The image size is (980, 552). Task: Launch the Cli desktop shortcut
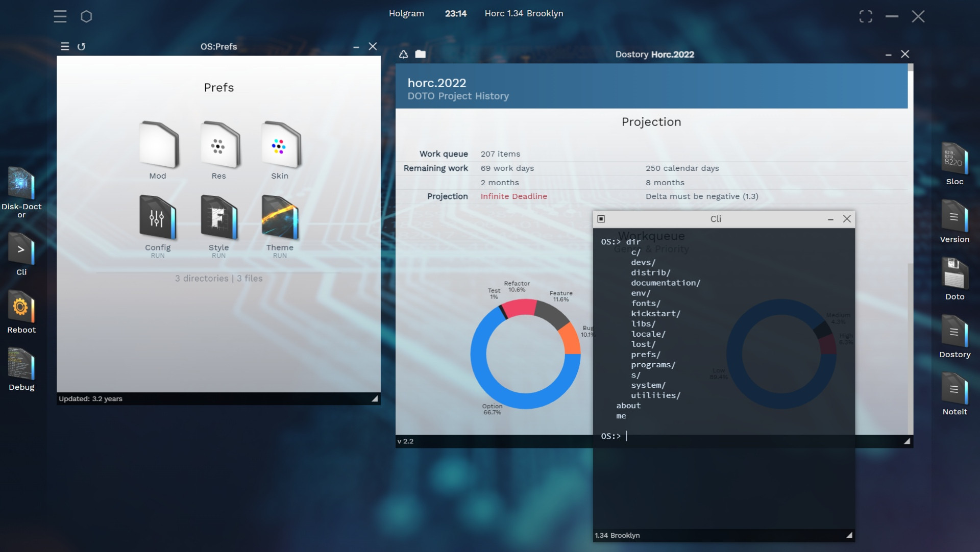(x=21, y=249)
